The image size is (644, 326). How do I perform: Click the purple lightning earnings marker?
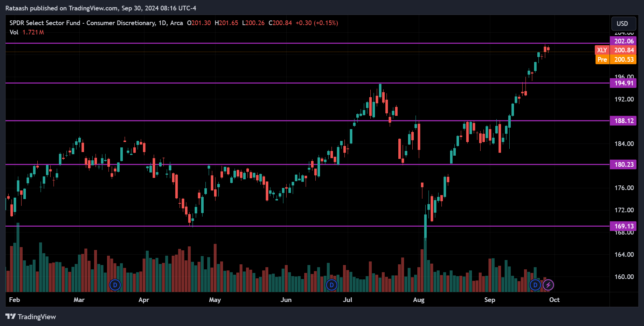tap(548, 285)
